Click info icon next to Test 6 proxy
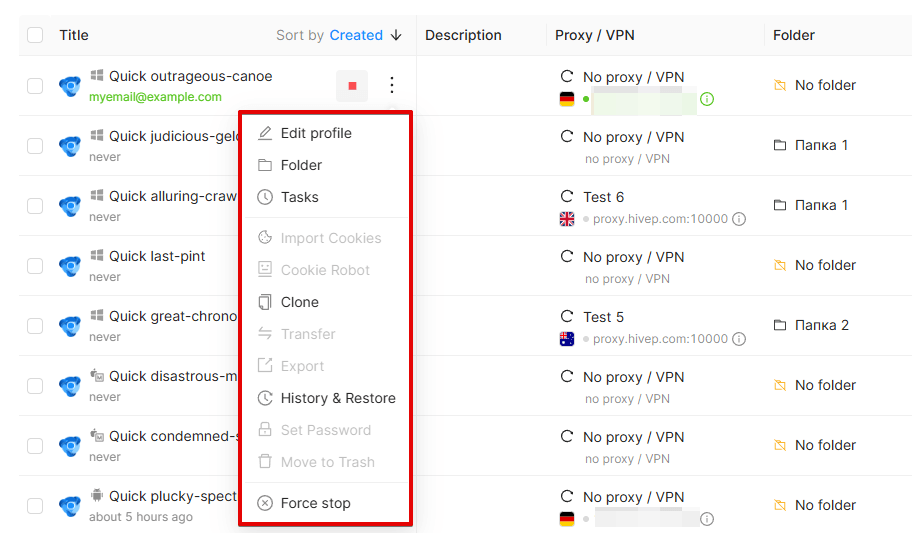The height and width of the screenshot is (533, 912). [739, 219]
